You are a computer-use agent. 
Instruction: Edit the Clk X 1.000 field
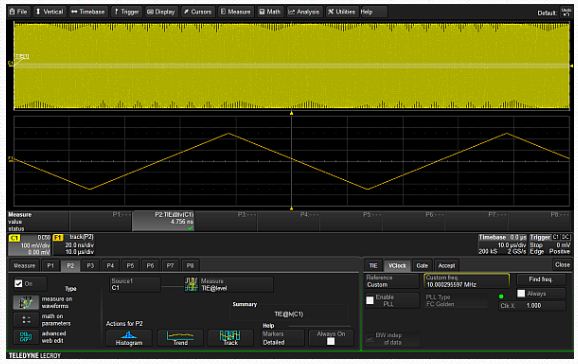[x=533, y=306]
